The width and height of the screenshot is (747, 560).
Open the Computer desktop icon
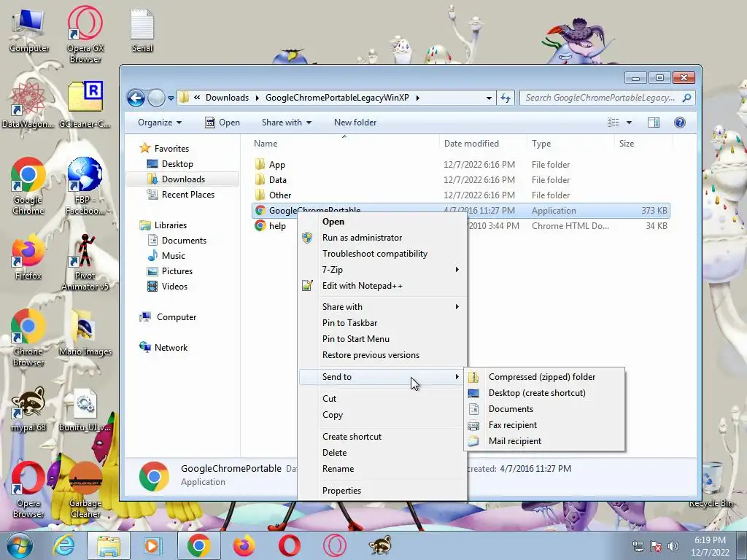tap(29, 29)
